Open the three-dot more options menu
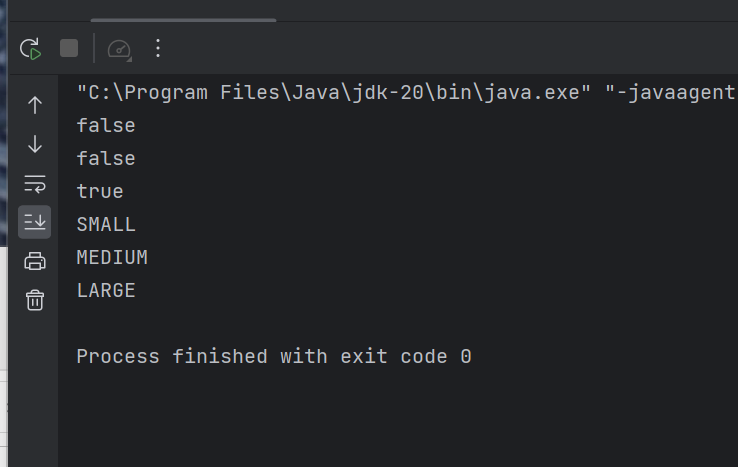 click(x=157, y=48)
